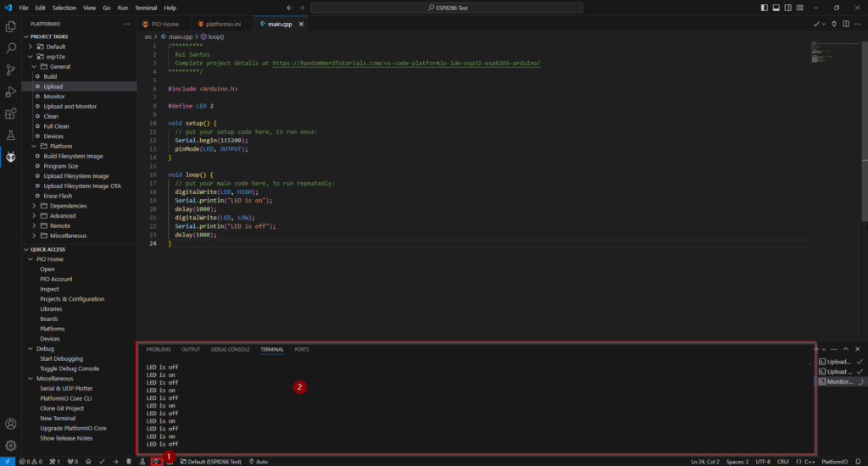The height and width of the screenshot is (466, 868).
Task: Toggle the bottom Panel visibility
Action: coord(776,8)
